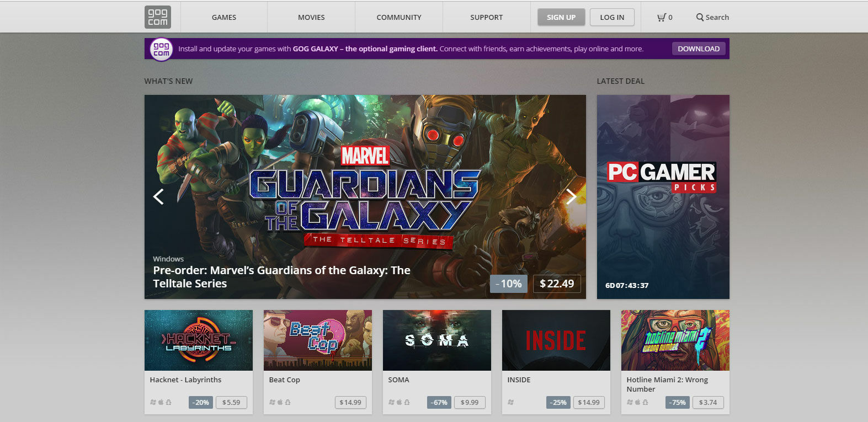Open INSIDE cover image
The image size is (868, 422).
pos(556,340)
